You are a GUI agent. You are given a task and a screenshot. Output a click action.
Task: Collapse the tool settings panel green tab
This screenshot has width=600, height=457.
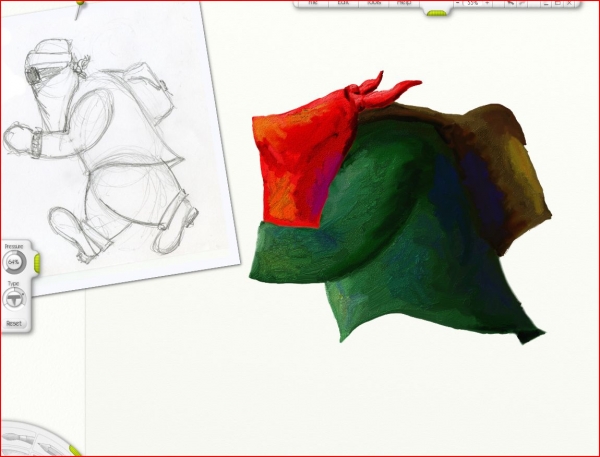pos(37,263)
